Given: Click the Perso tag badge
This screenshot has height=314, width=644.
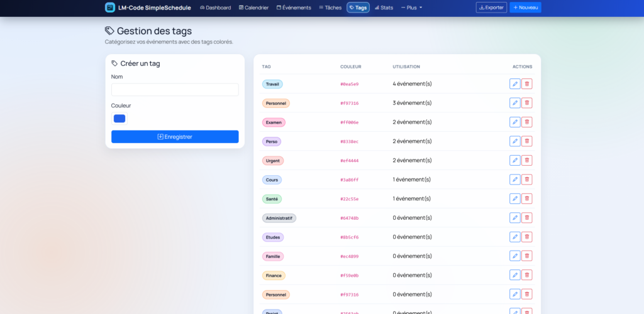Looking at the screenshot, I should [272, 141].
